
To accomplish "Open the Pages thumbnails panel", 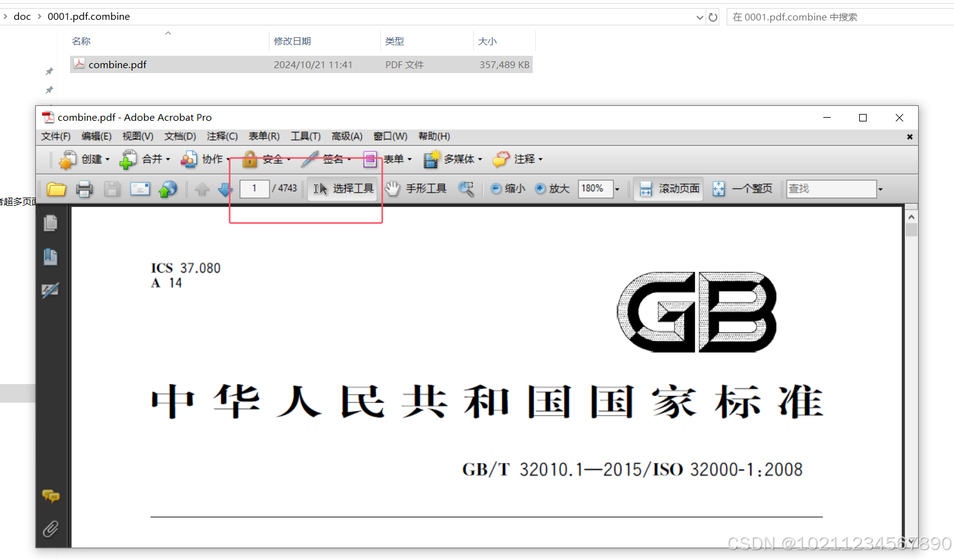I will point(51,223).
